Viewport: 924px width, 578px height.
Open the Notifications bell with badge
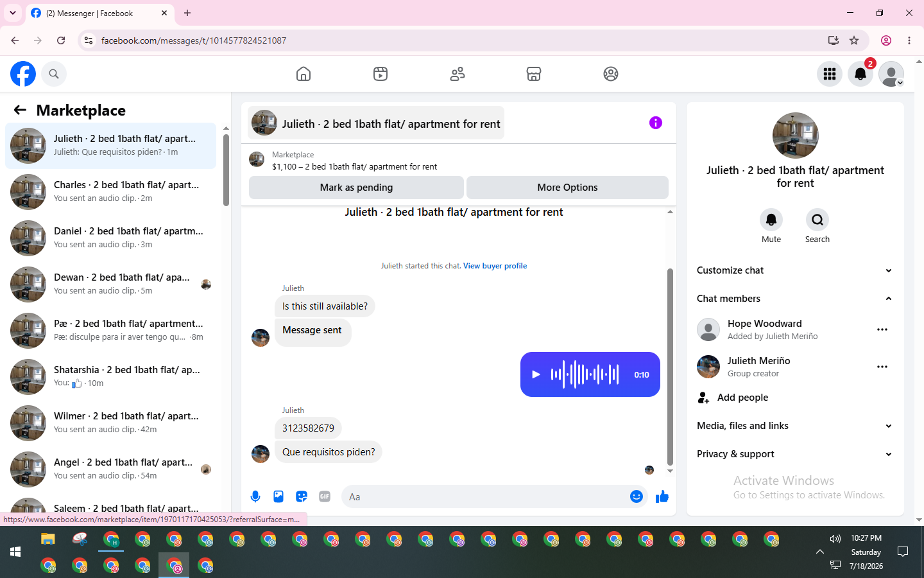pyautogui.click(x=860, y=74)
